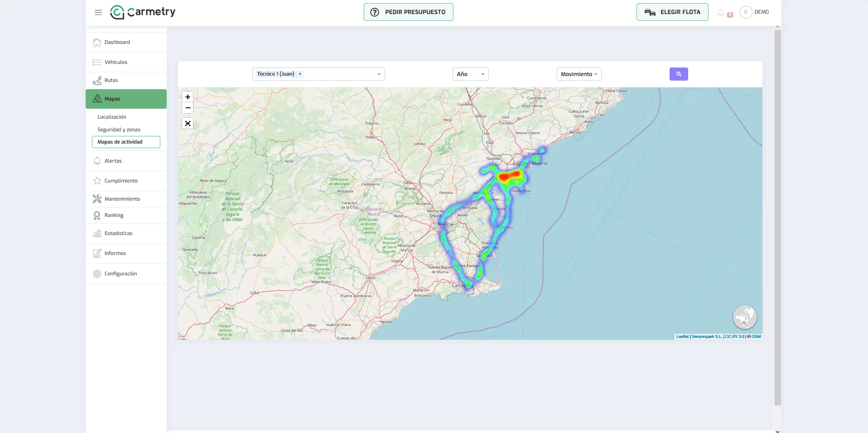This screenshot has height=433, width=868.
Task: Open the Leaflet attribution link
Action: click(x=682, y=337)
